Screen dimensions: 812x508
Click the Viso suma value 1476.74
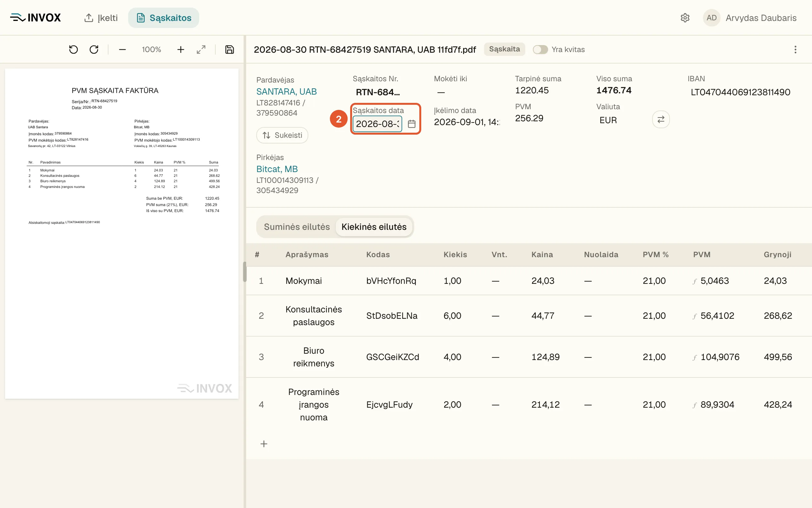[x=614, y=90]
